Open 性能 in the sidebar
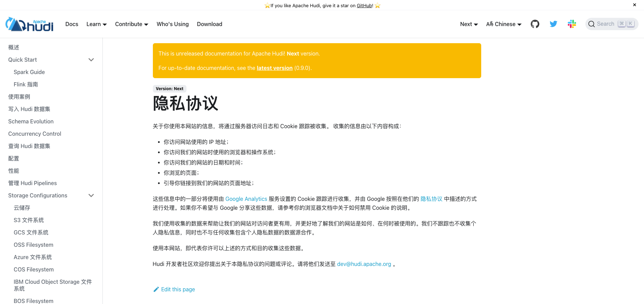644x304 pixels. coord(14,171)
